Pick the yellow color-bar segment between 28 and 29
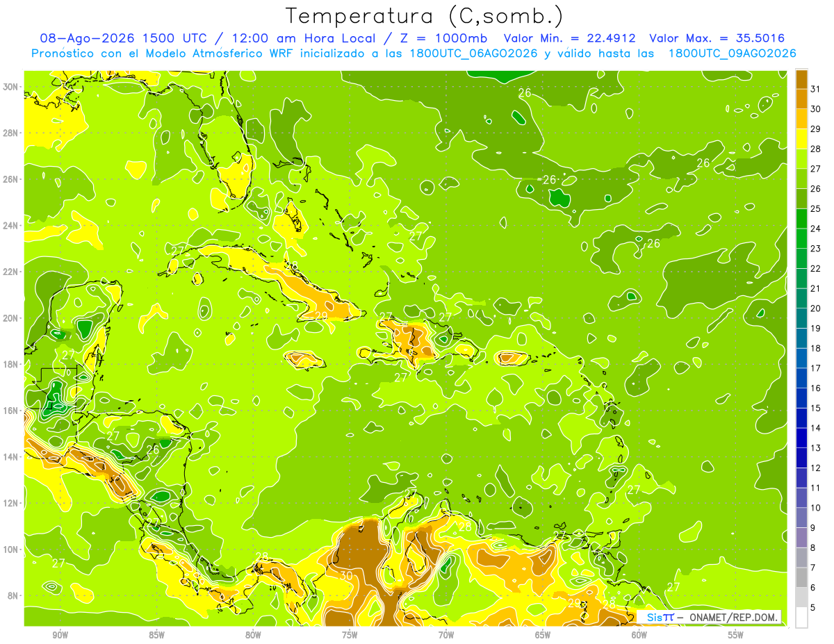This screenshot has height=644, width=834. coord(801,138)
